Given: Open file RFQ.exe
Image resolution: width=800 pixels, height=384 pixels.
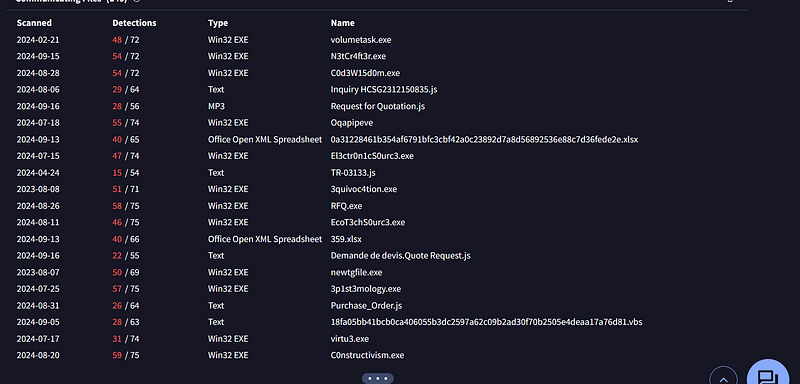Looking at the screenshot, I should click(x=346, y=206).
